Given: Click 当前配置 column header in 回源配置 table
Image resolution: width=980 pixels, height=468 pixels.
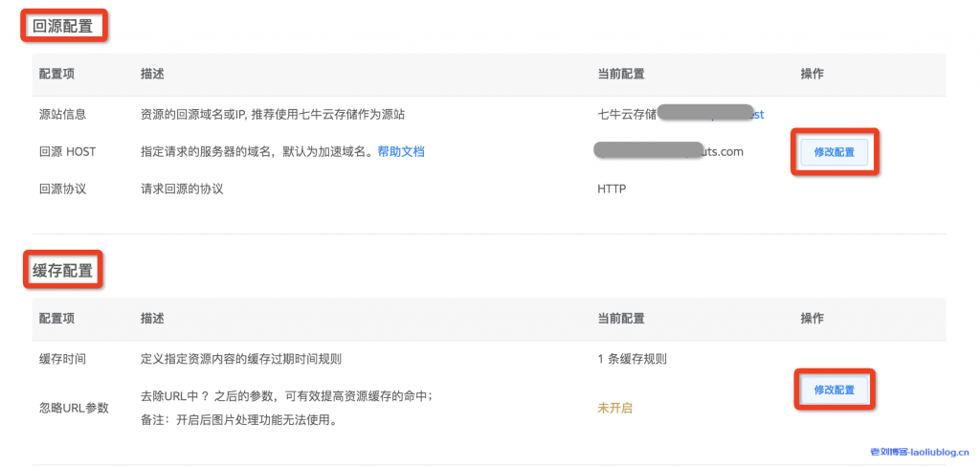Looking at the screenshot, I should (620, 74).
